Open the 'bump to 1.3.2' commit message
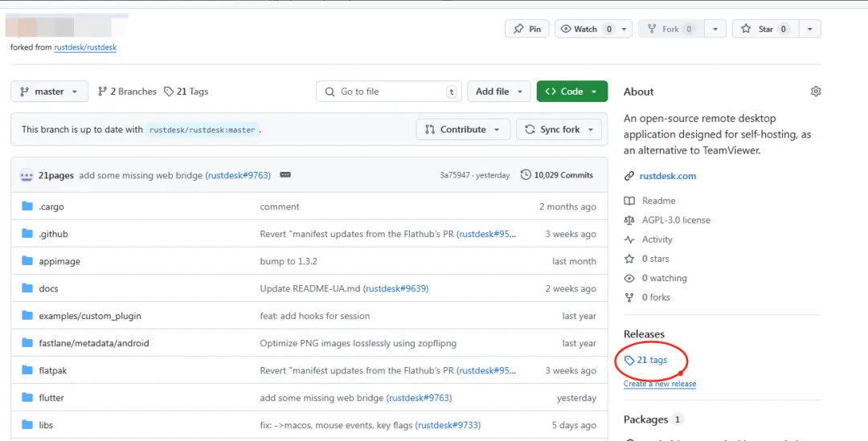Viewport: 868px width, 441px height. [289, 261]
